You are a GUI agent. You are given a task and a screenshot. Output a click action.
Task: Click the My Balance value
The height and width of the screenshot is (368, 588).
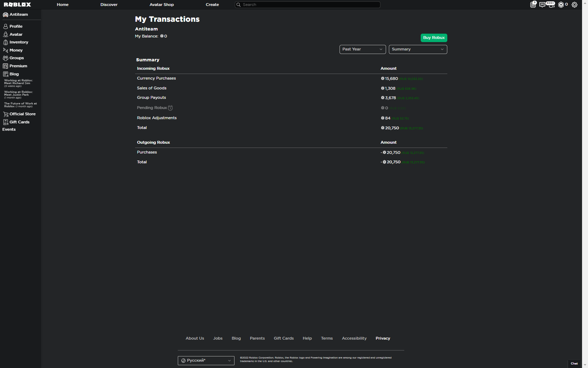163,36
